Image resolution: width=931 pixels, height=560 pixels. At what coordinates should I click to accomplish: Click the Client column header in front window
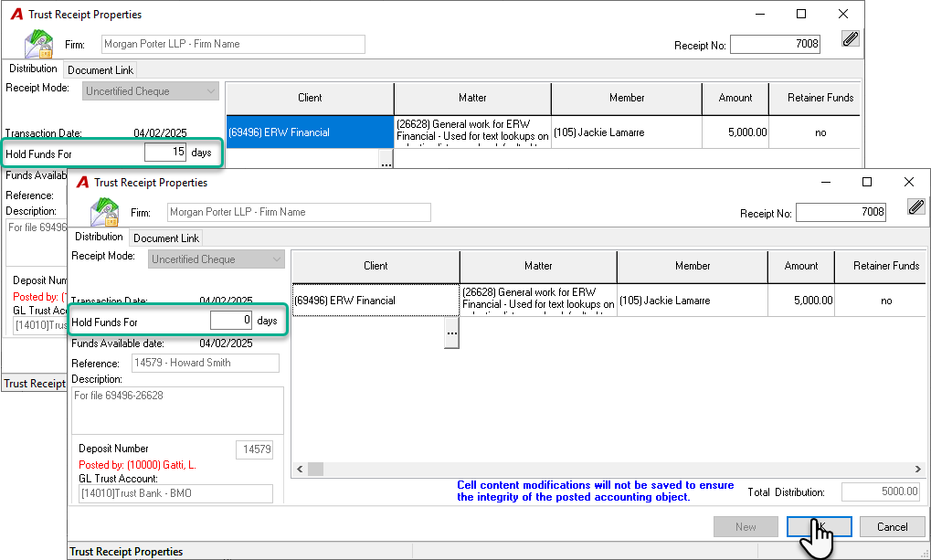tap(376, 266)
